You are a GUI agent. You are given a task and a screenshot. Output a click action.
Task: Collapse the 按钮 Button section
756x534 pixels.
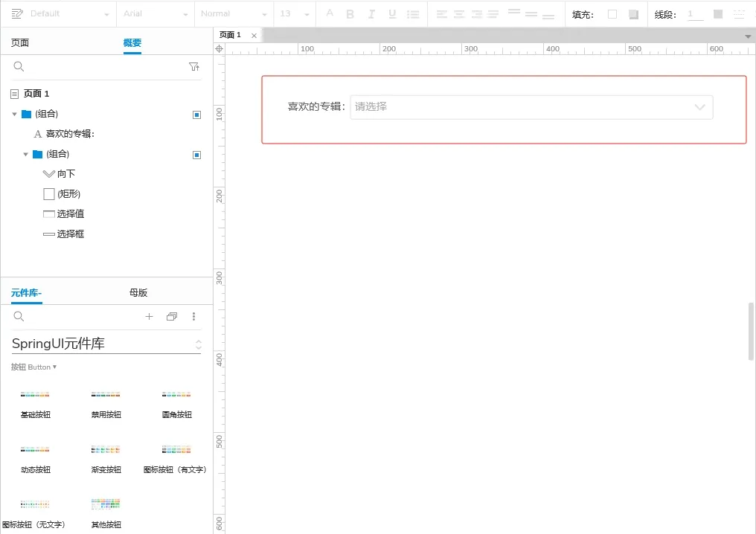(33, 367)
